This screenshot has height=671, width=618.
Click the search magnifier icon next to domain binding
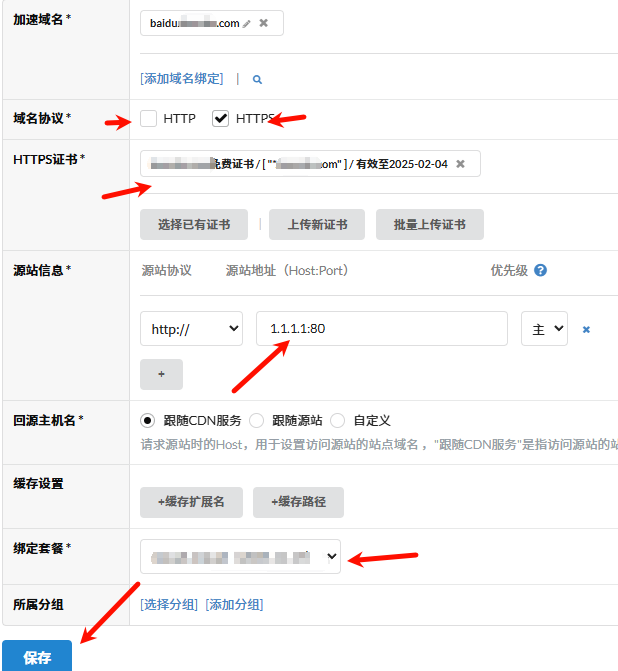point(257,79)
